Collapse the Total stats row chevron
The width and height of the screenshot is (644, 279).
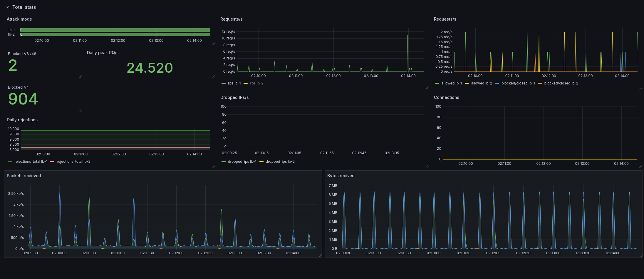point(8,7)
